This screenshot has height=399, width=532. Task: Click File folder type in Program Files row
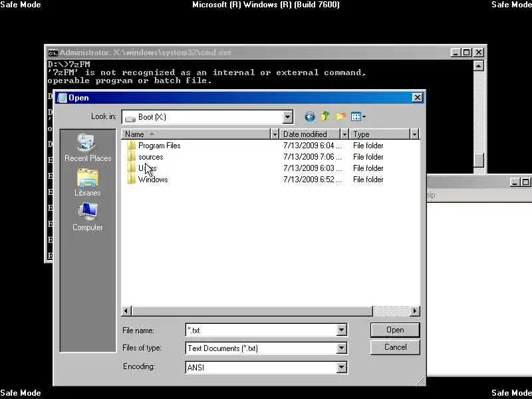pyautogui.click(x=368, y=146)
